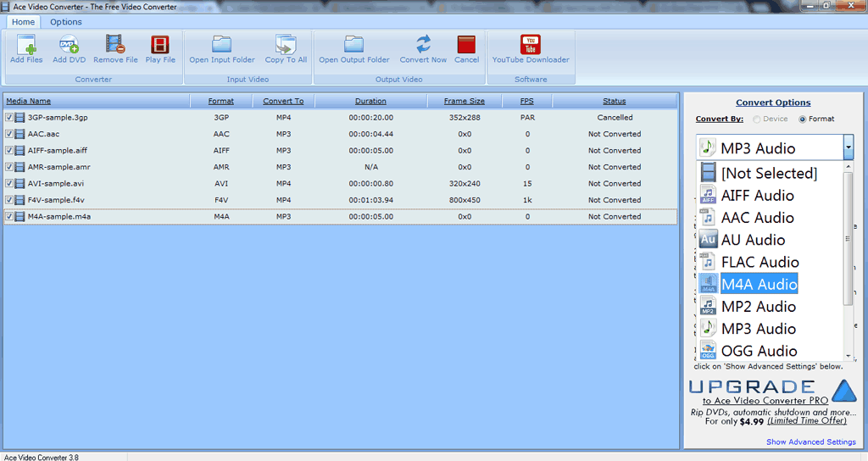Start conversion with Convert Now
868x461 pixels.
424,44
